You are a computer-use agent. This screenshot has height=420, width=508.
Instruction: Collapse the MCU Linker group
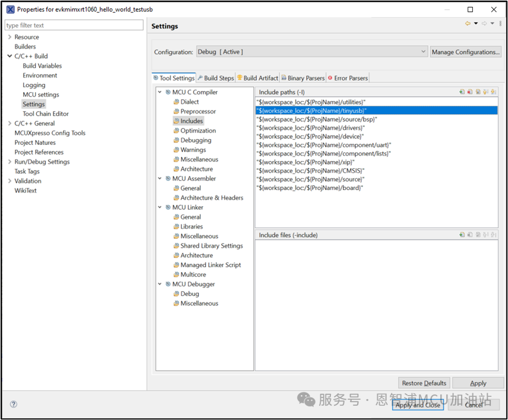click(x=160, y=207)
